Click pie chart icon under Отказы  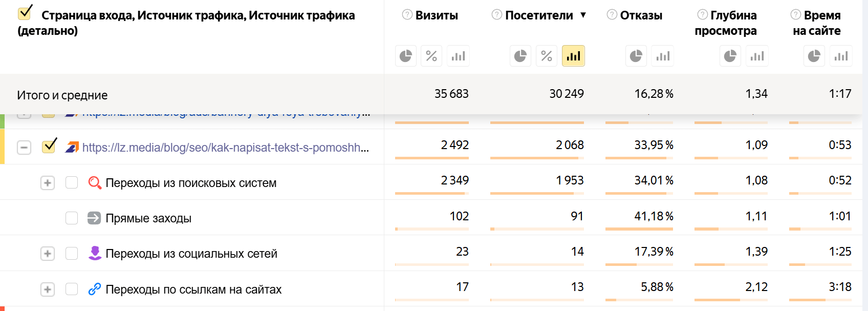click(636, 56)
